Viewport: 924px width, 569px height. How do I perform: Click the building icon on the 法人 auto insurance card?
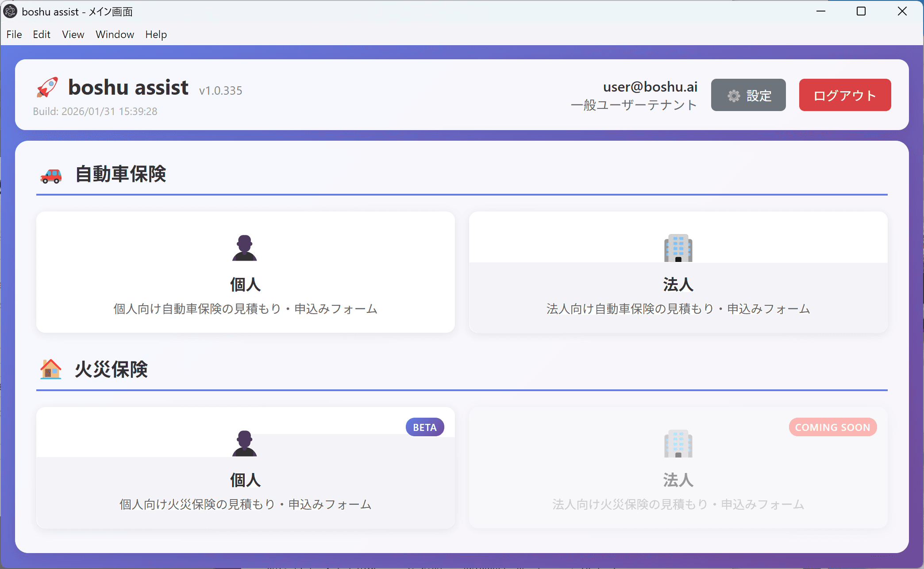(x=678, y=248)
